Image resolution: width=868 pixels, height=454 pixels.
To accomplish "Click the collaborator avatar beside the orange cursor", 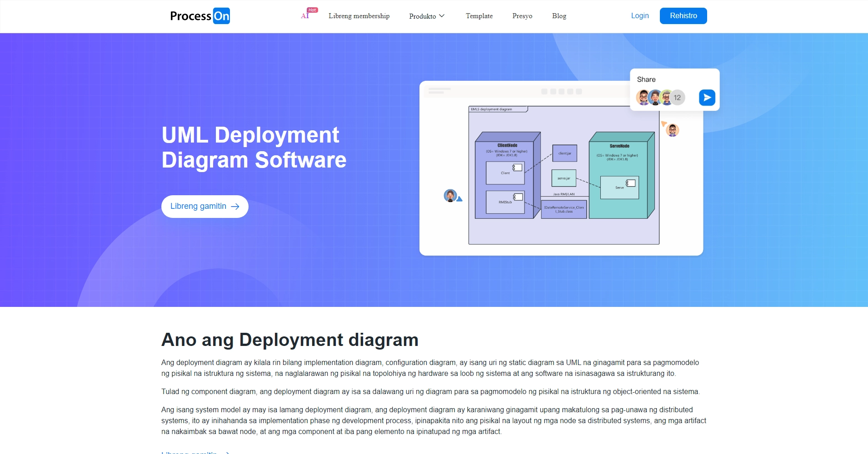I will [x=673, y=130].
